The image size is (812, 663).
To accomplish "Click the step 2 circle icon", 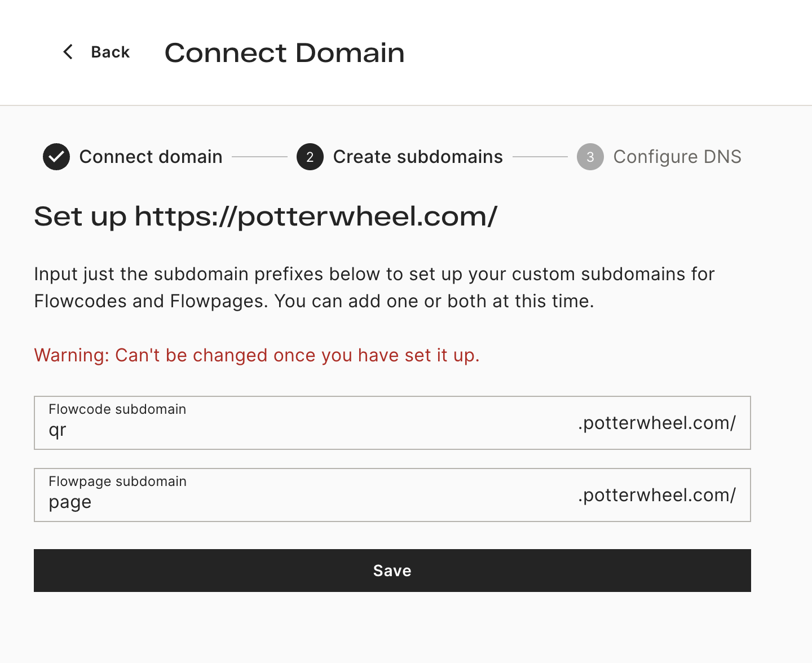I will (310, 157).
